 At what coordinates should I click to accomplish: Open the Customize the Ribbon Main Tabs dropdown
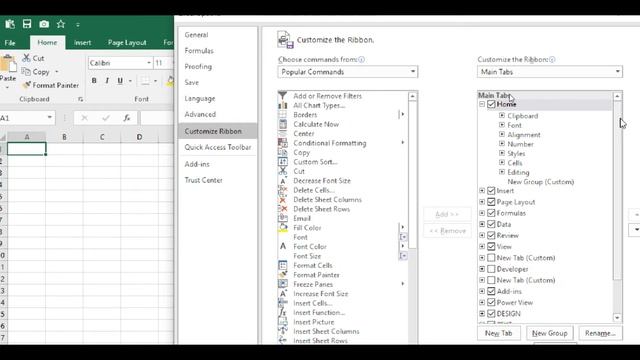click(x=550, y=72)
